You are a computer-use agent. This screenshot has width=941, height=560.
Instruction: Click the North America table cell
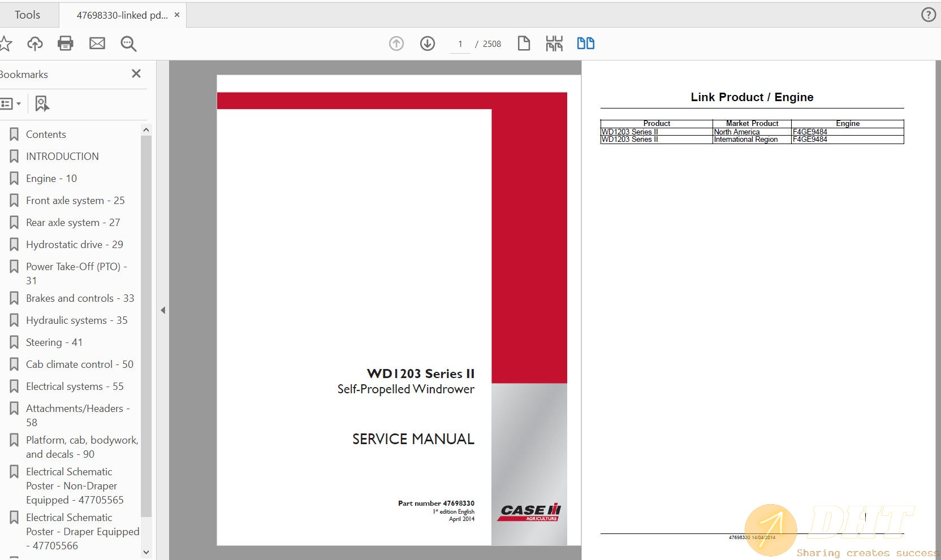coord(752,132)
